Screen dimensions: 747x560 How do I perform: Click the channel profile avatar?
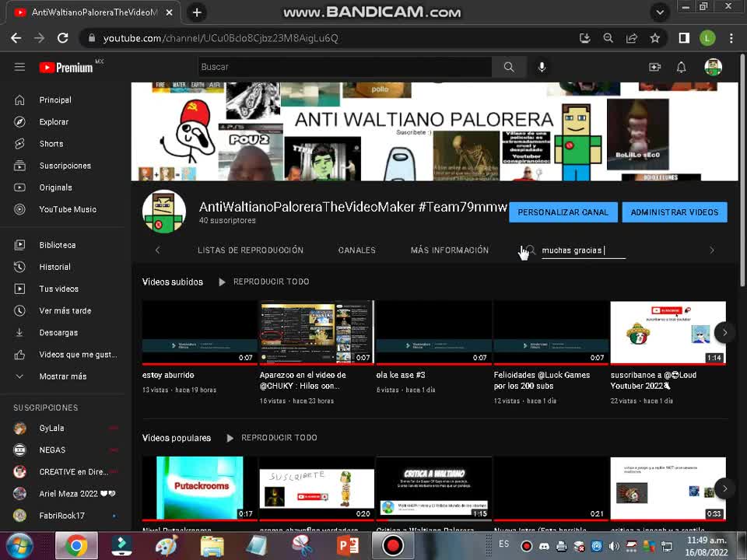point(164,212)
